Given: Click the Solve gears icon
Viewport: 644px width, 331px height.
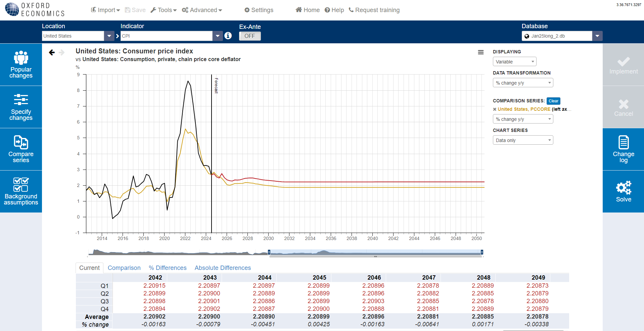Looking at the screenshot, I should pyautogui.click(x=623, y=188).
